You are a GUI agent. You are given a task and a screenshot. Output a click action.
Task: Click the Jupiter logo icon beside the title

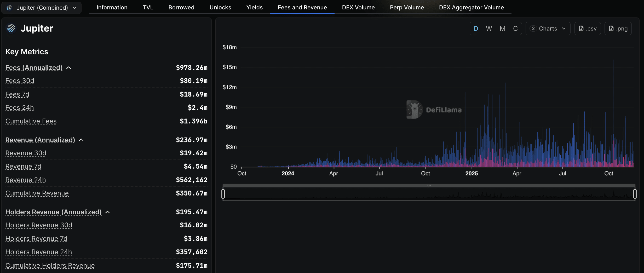point(11,28)
